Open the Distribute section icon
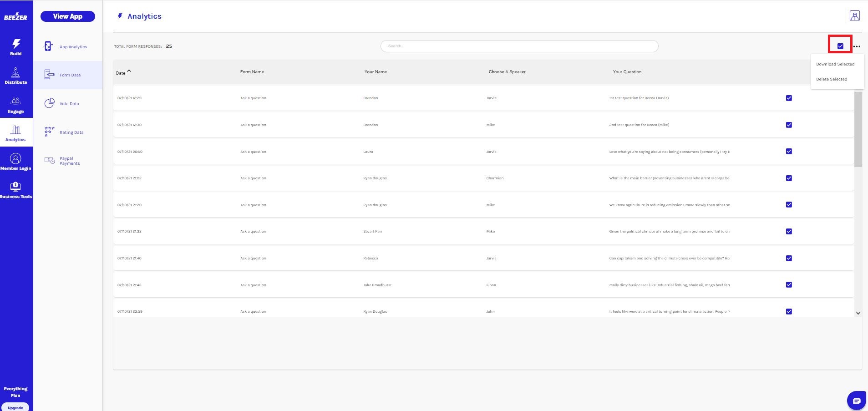 pos(16,73)
